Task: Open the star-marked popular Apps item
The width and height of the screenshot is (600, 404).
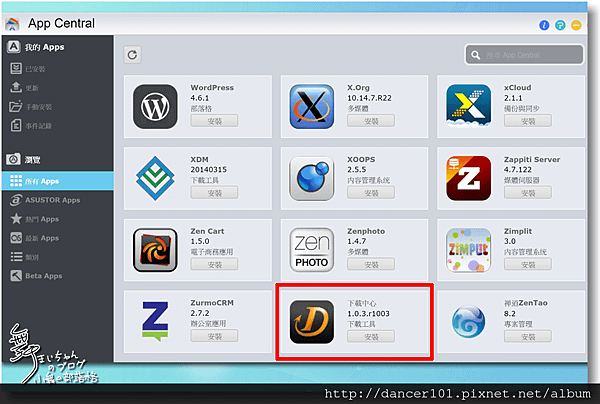Action: coord(58,219)
